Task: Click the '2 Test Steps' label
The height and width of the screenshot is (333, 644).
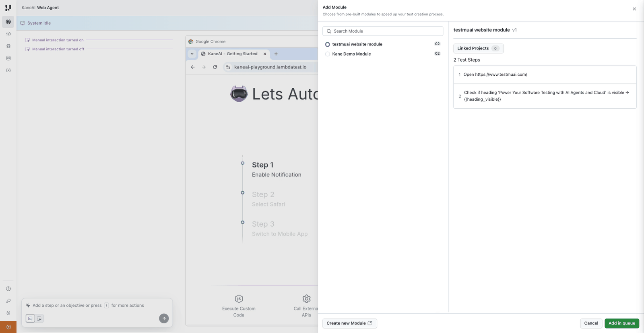Action: (x=467, y=60)
